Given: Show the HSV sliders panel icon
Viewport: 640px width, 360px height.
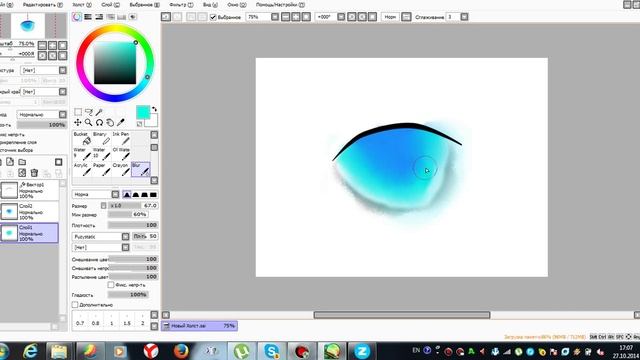Looking at the screenshot, I should [99, 17].
